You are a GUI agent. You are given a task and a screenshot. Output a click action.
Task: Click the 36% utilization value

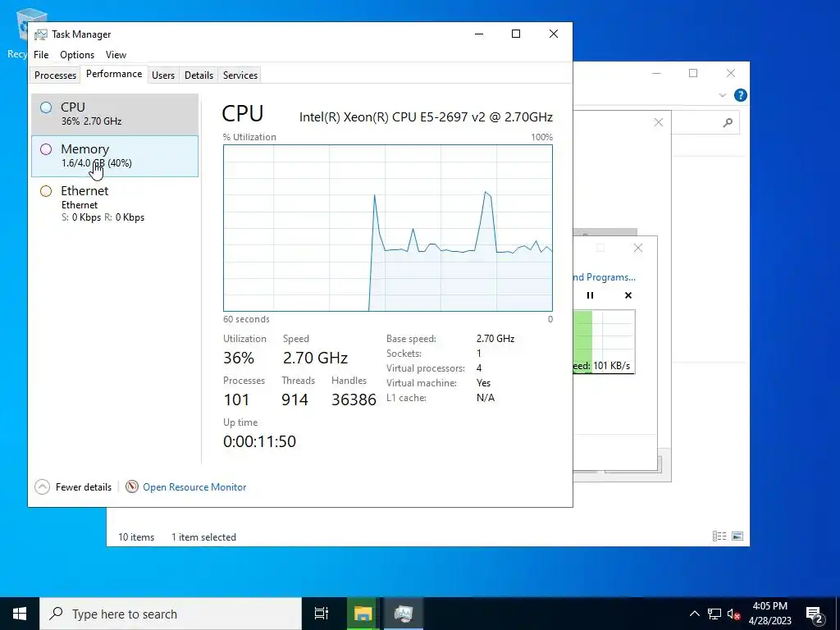click(x=239, y=358)
